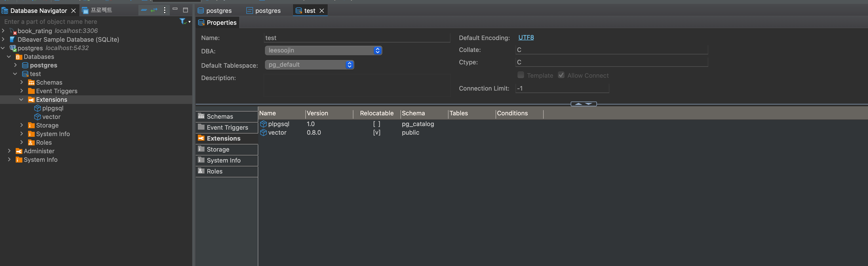Switch to the 프로젝트 tab
868x266 pixels.
[x=97, y=10]
